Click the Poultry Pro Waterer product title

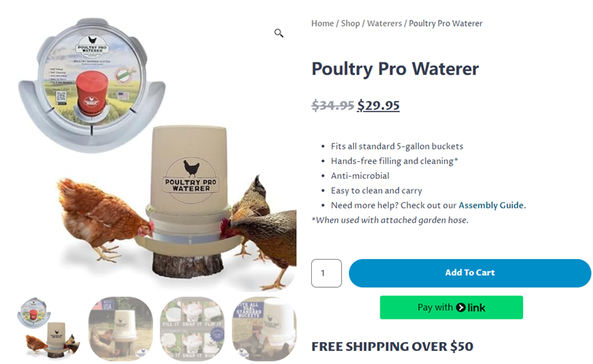[395, 69]
